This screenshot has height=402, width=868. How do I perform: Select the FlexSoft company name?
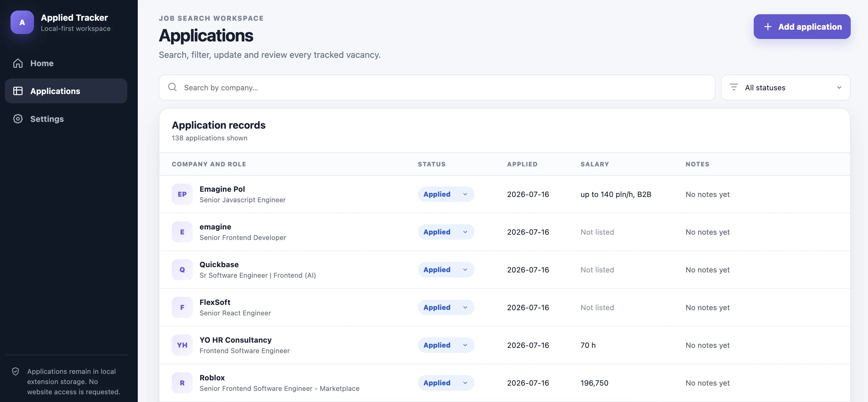tap(215, 302)
